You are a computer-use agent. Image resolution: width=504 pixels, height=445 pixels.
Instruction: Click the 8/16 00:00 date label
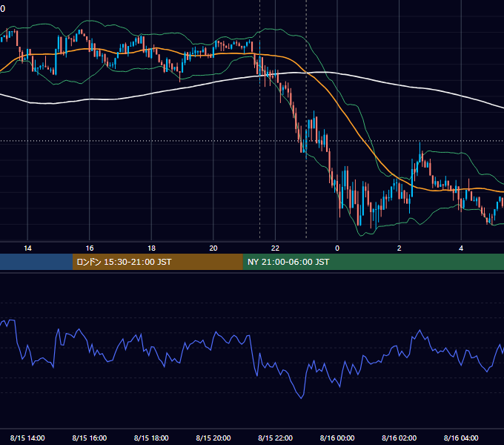tap(337, 438)
